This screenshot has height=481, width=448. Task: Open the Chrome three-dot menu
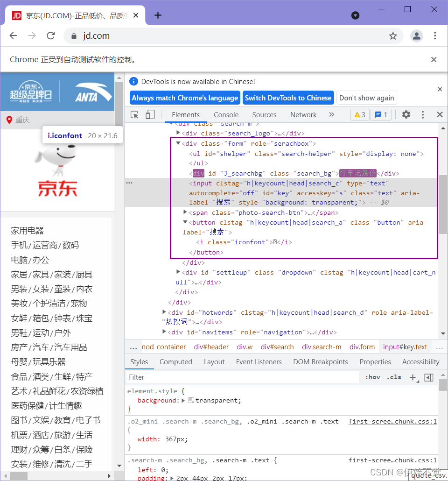pos(435,36)
